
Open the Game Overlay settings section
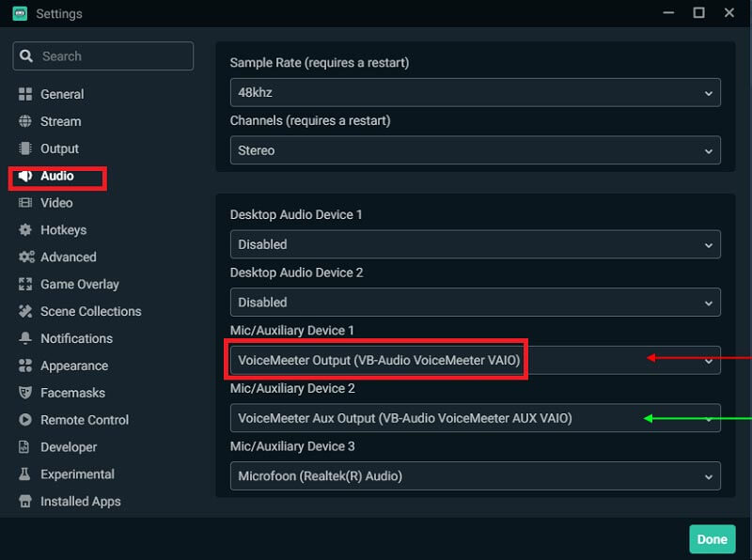79,284
